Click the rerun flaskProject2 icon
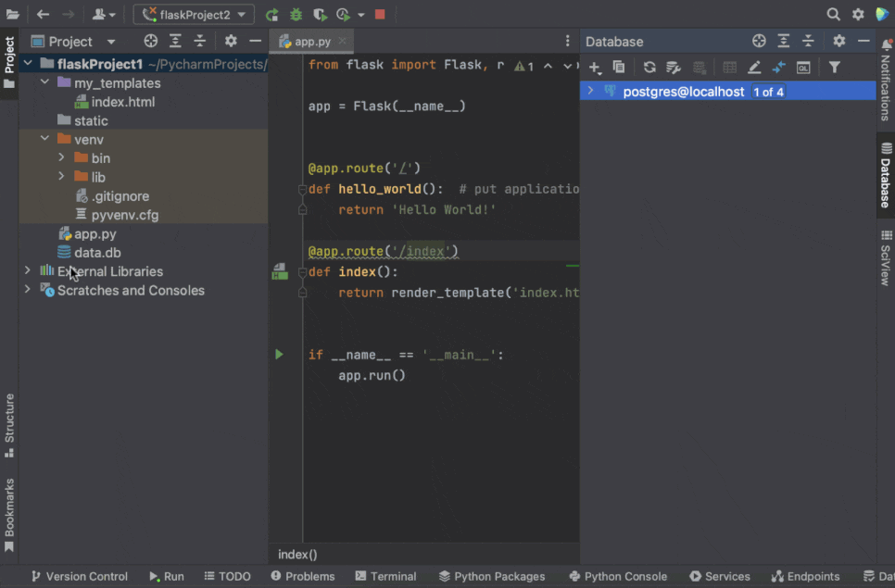Image resolution: width=895 pixels, height=588 pixels. [x=271, y=15]
